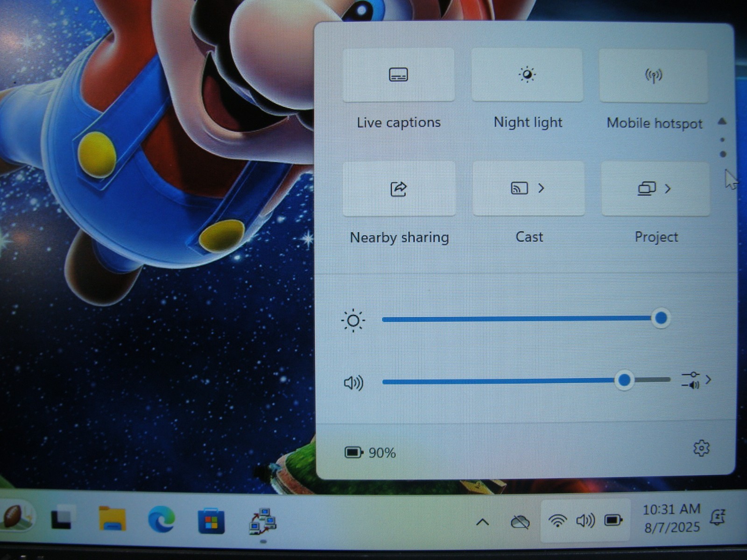Open File Explorer from the taskbar

pyautogui.click(x=112, y=518)
